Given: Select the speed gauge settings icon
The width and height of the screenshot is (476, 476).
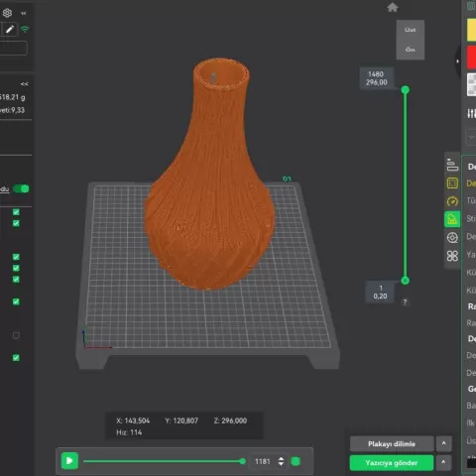Looking at the screenshot, I should click(x=452, y=201).
